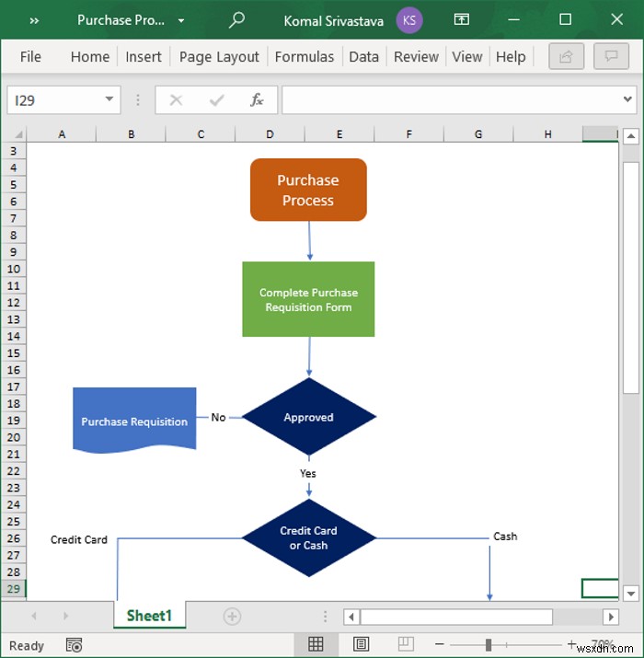Image resolution: width=644 pixels, height=658 pixels.
Task: Select column G header
Action: 477,134
